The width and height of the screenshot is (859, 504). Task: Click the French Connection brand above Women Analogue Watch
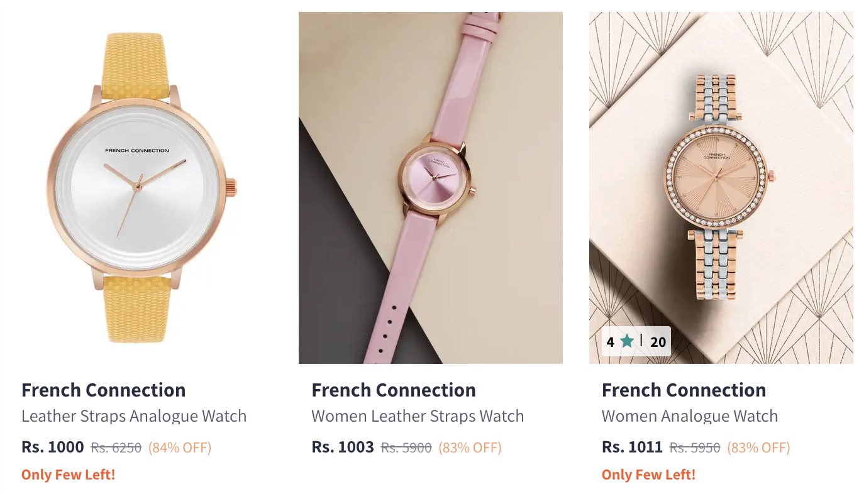pyautogui.click(x=684, y=390)
